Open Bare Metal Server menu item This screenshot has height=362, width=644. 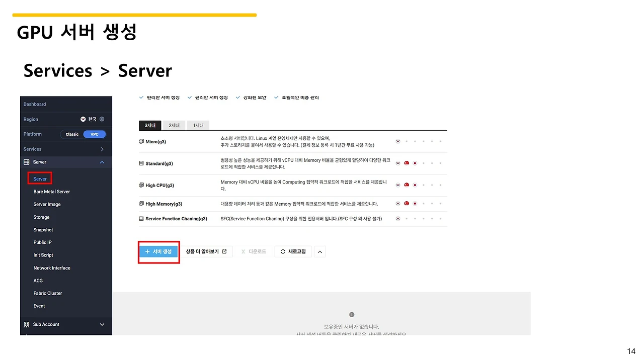pos(52,192)
